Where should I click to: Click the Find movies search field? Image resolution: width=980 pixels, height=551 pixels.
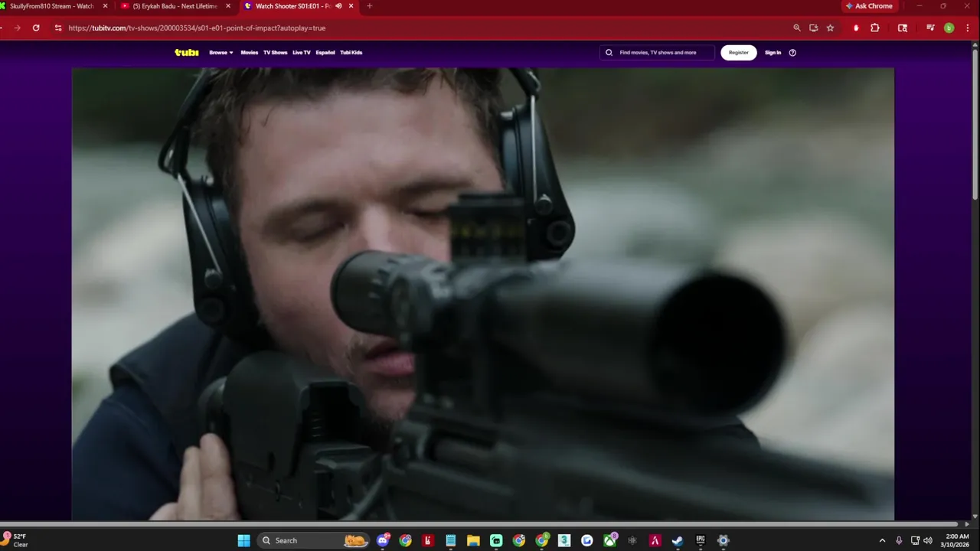[x=657, y=53]
